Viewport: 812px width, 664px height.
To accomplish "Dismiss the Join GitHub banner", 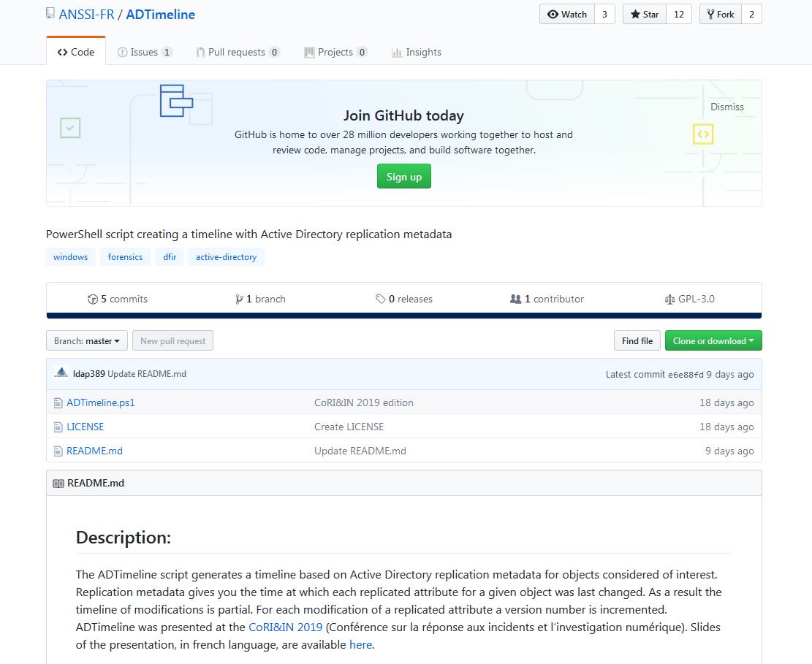I will pyautogui.click(x=727, y=107).
